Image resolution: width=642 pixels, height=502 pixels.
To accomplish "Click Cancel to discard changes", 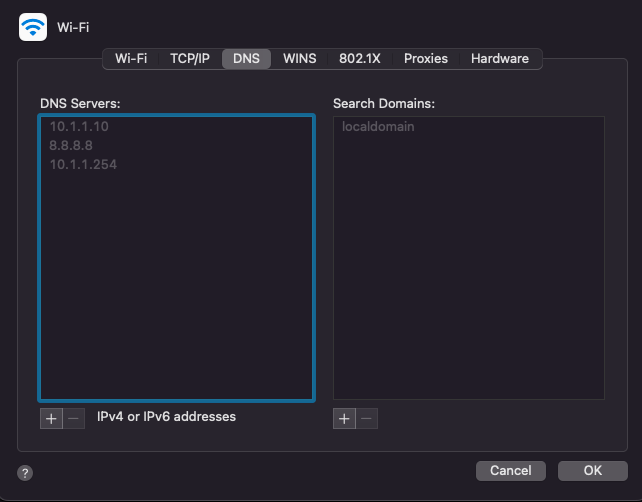I will [510, 470].
